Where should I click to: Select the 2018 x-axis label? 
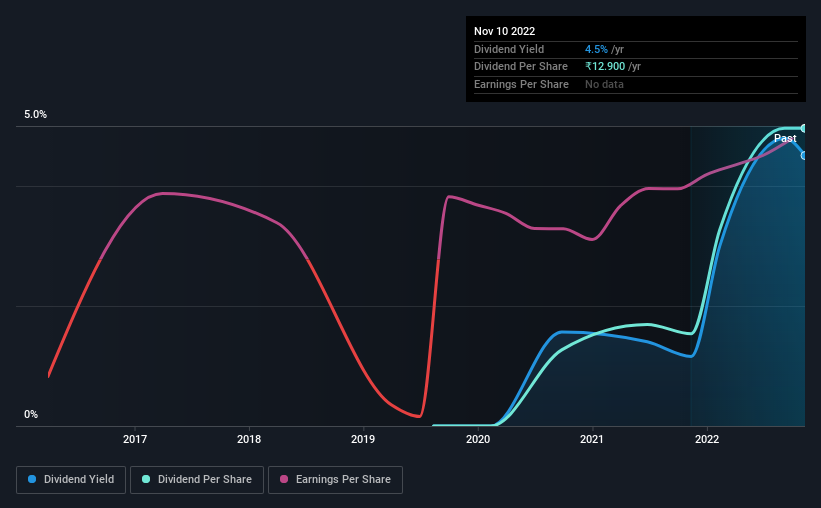point(249,439)
